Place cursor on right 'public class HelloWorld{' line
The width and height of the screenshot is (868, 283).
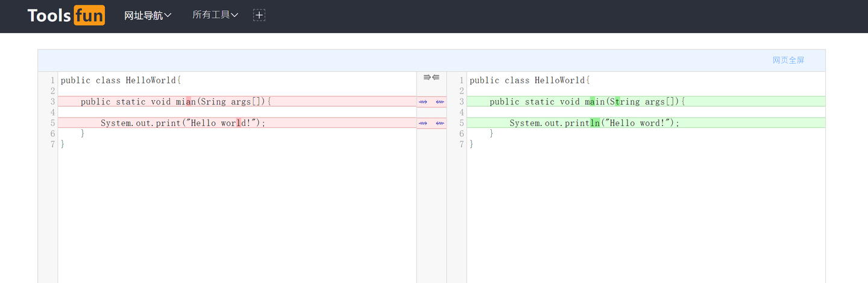tap(530, 81)
